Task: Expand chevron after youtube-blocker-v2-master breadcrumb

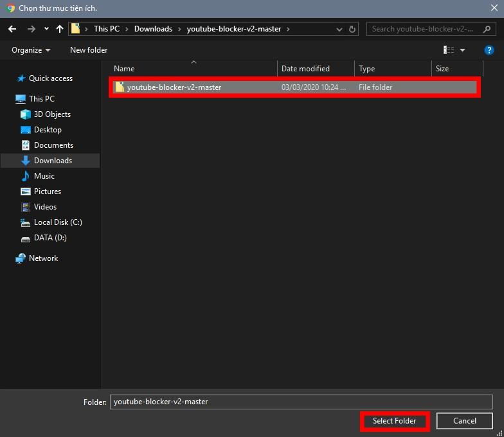Action: click(x=288, y=29)
